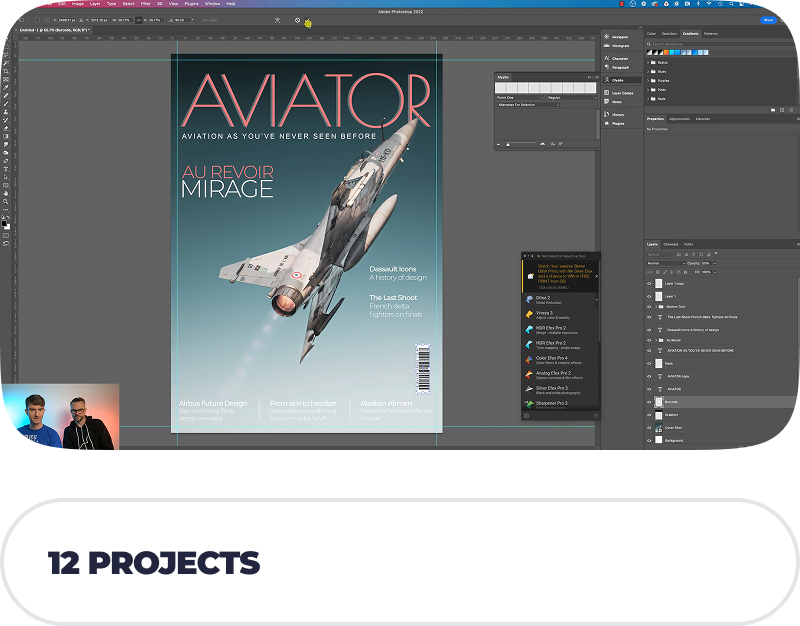This screenshot has width=800, height=626.
Task: Launch Analog Efex Pro 2 plugin
Action: point(560,375)
